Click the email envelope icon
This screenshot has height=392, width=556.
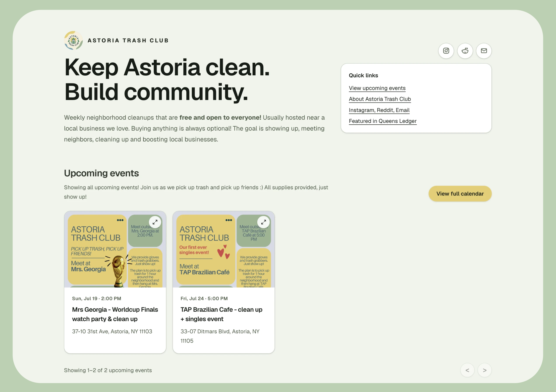click(x=484, y=51)
